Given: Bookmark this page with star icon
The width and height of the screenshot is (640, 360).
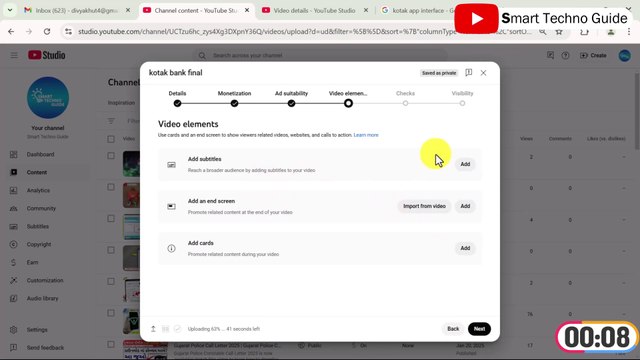Looking at the screenshot, I should coord(559,32).
